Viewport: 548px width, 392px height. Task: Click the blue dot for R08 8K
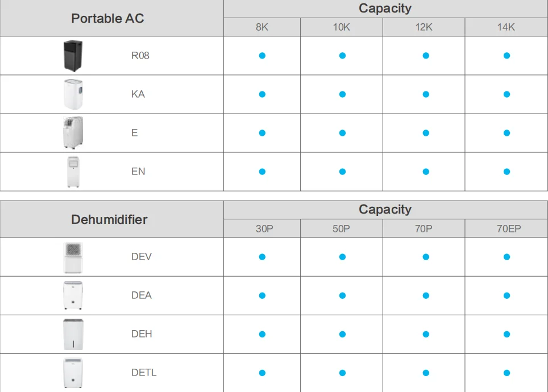[x=262, y=56]
